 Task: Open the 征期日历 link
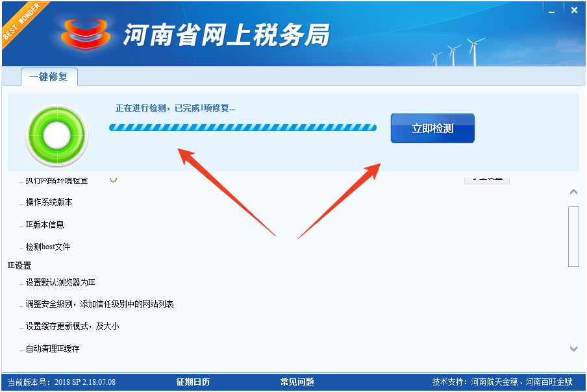[193, 382]
